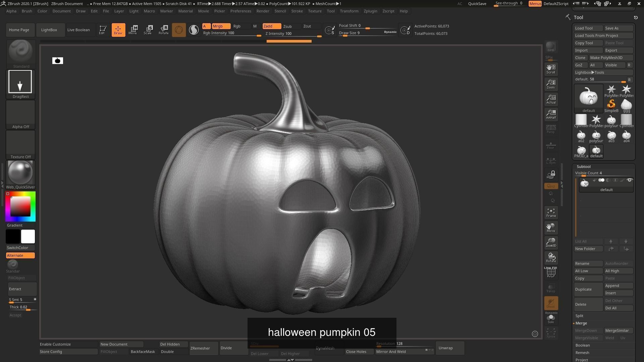Image resolution: width=644 pixels, height=362 pixels.
Task: Click the Zoom3D icon
Action: click(x=551, y=242)
